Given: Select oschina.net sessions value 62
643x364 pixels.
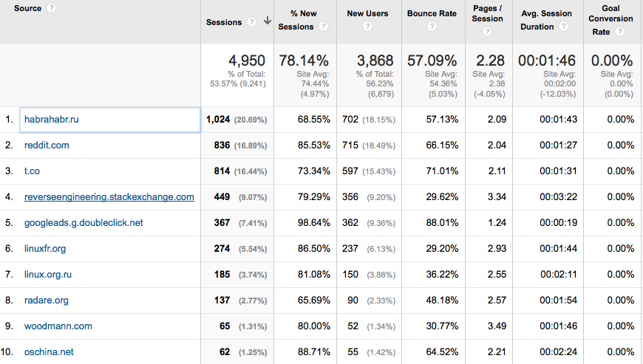Looking at the screenshot, I should [225, 351].
